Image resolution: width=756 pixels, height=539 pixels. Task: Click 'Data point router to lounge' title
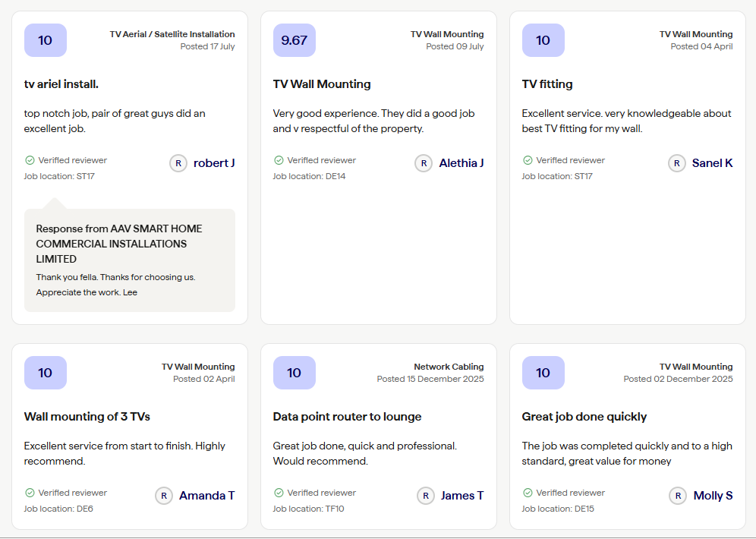tap(347, 417)
